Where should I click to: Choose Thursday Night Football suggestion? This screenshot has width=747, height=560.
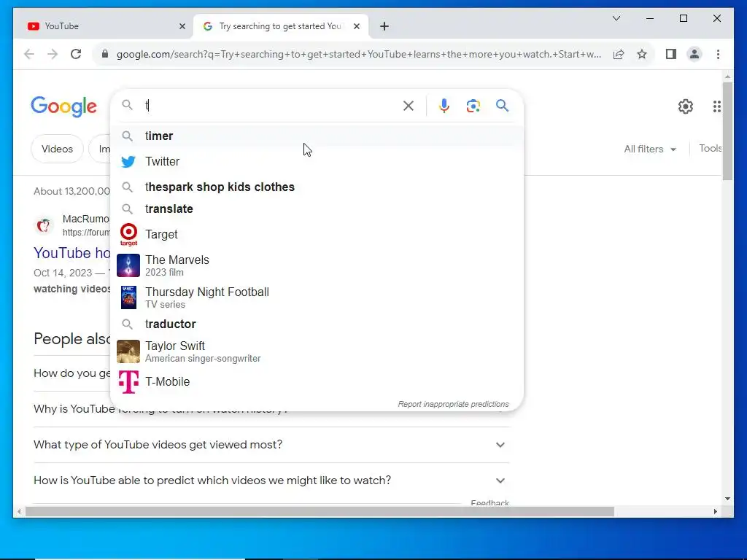pos(317,297)
